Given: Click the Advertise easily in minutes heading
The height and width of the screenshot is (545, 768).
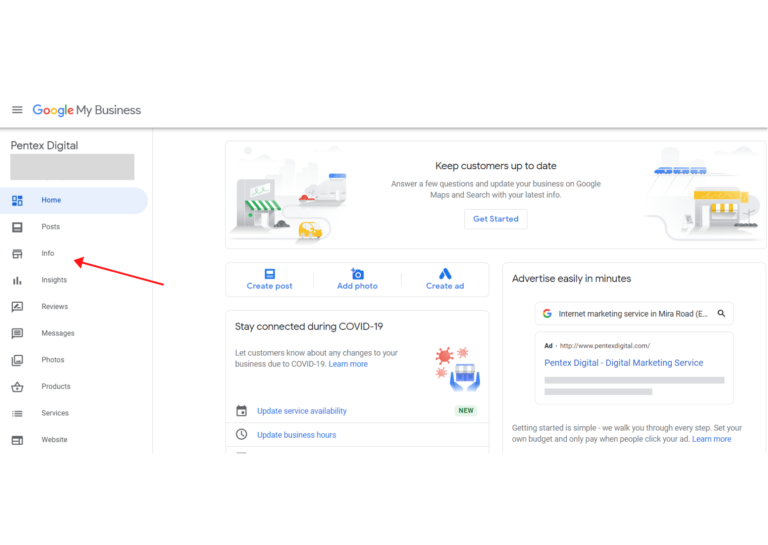Looking at the screenshot, I should pyautogui.click(x=572, y=279).
